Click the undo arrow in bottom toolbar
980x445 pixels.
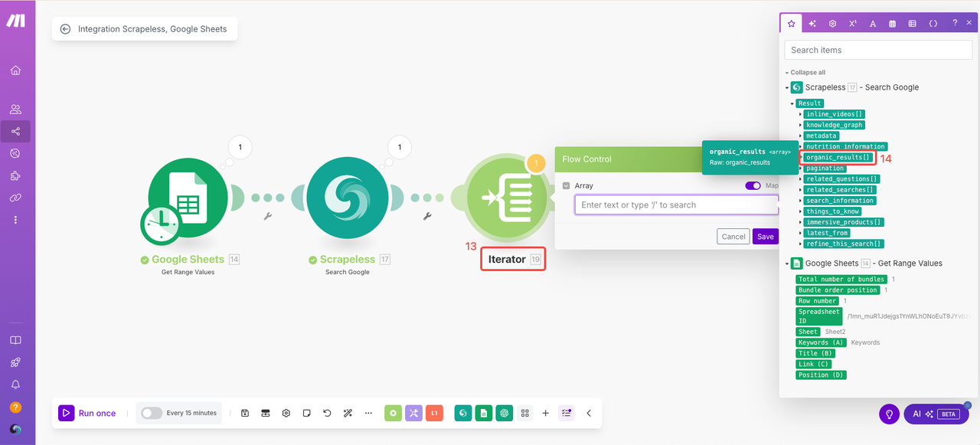(x=327, y=413)
